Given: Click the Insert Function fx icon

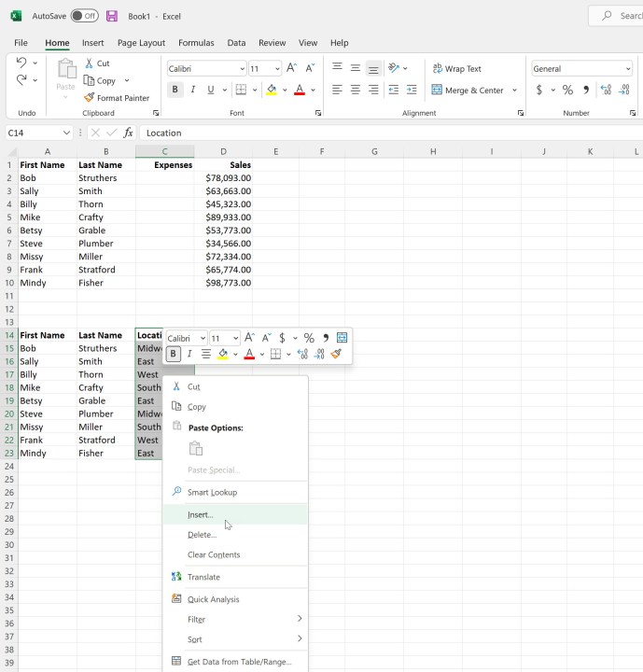Looking at the screenshot, I should coord(129,133).
